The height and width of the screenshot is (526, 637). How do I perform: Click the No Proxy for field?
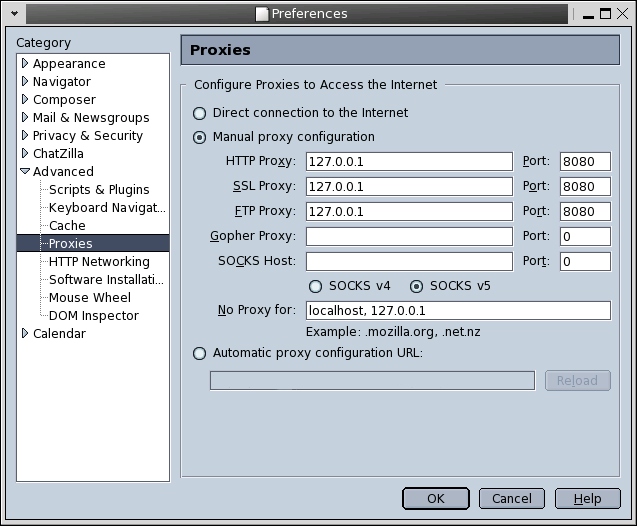coord(457,310)
